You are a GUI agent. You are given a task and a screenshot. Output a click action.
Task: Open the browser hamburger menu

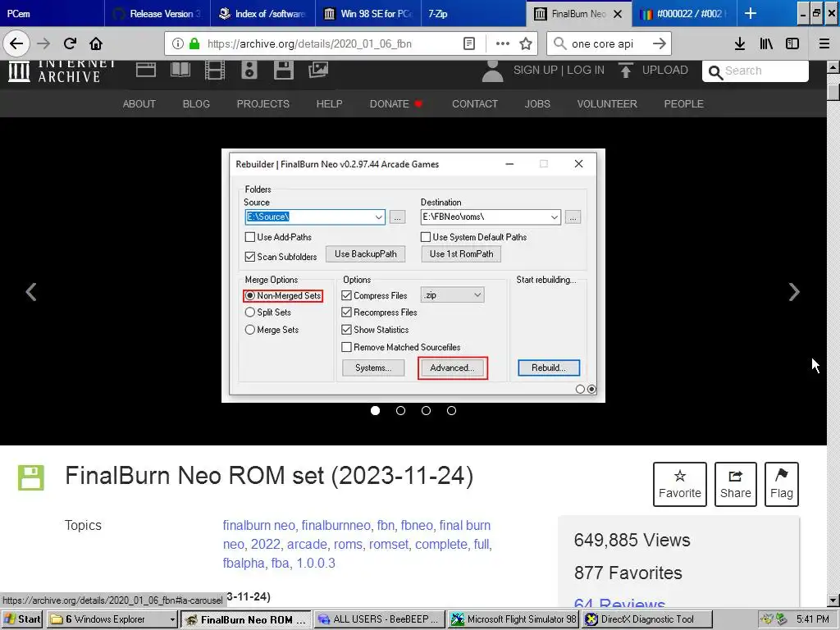point(824,43)
